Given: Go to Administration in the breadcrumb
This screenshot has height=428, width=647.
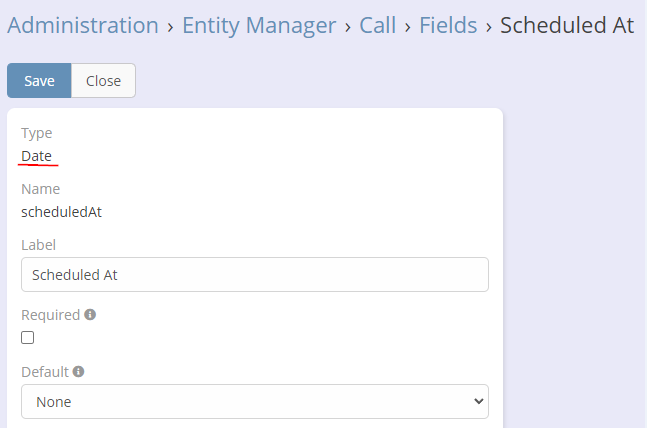Looking at the screenshot, I should pos(83,25).
